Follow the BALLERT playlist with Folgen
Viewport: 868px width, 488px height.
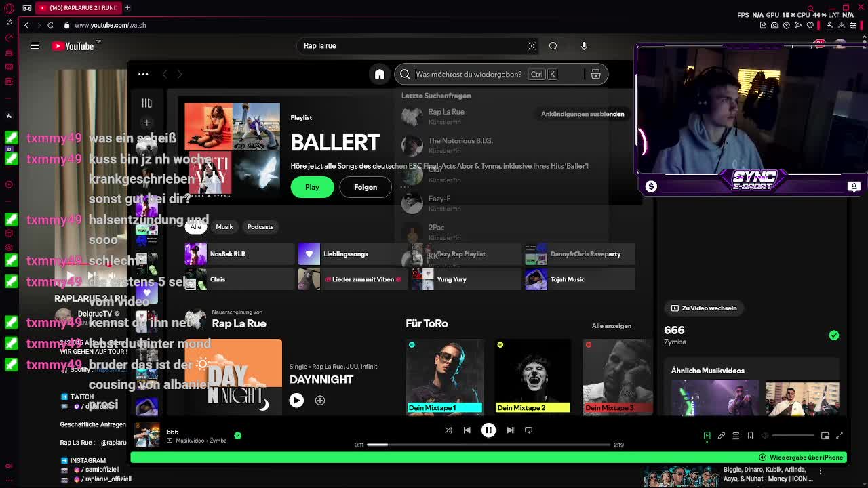pyautogui.click(x=365, y=187)
